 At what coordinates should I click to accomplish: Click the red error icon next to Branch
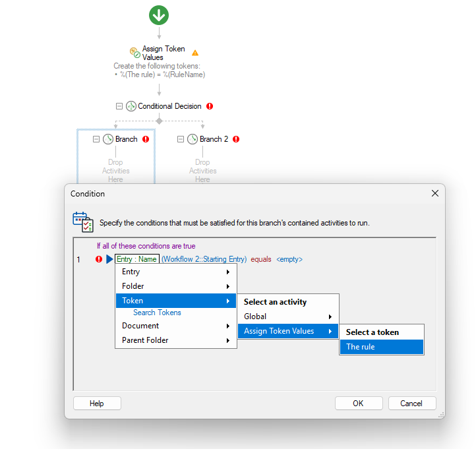coord(146,139)
